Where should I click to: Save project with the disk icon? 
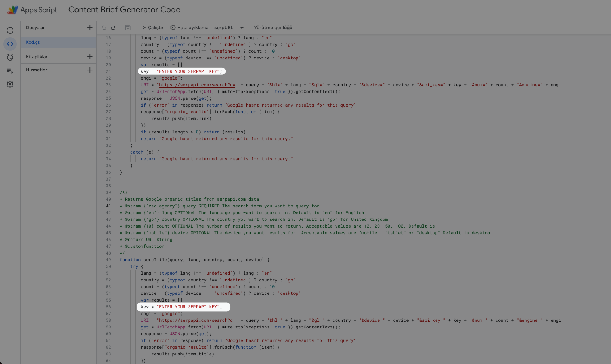pos(128,28)
